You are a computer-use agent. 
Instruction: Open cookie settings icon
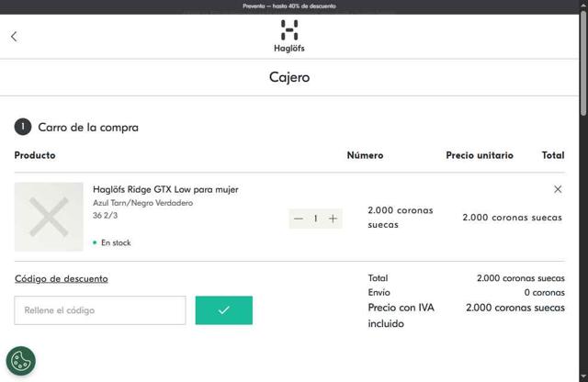tap(21, 361)
